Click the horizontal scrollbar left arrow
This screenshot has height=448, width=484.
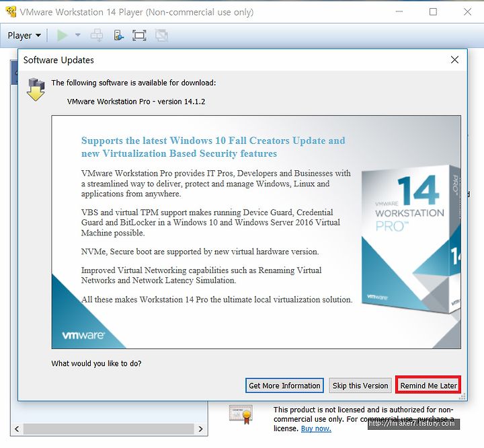pyautogui.click(x=17, y=429)
